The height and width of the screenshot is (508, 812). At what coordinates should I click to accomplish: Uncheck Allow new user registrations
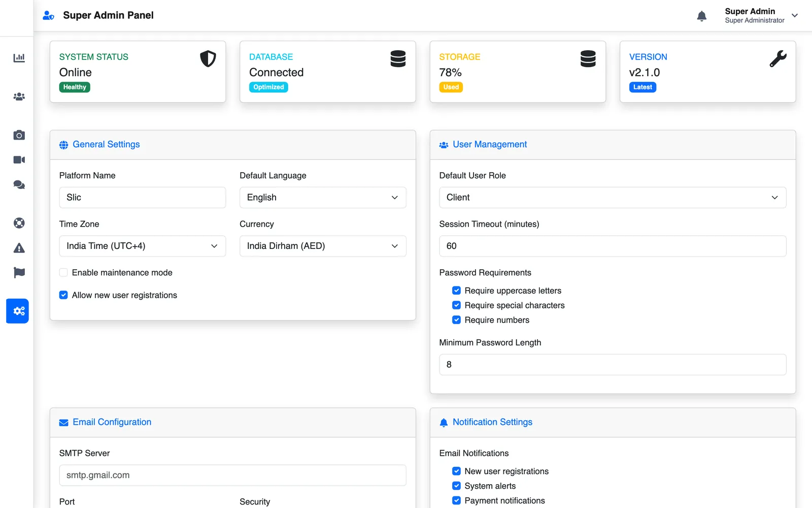[63, 295]
